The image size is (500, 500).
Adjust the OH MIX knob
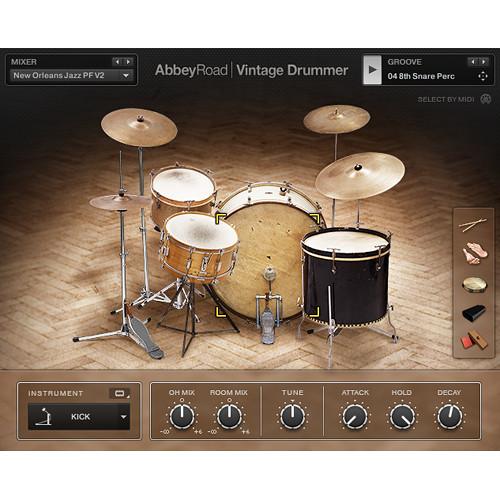[182, 416]
